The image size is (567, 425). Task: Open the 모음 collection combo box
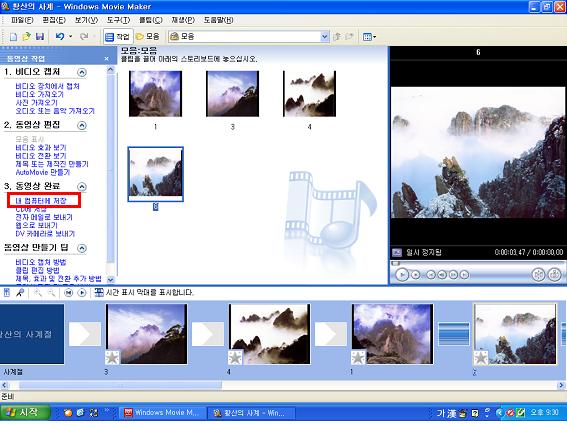point(249,37)
